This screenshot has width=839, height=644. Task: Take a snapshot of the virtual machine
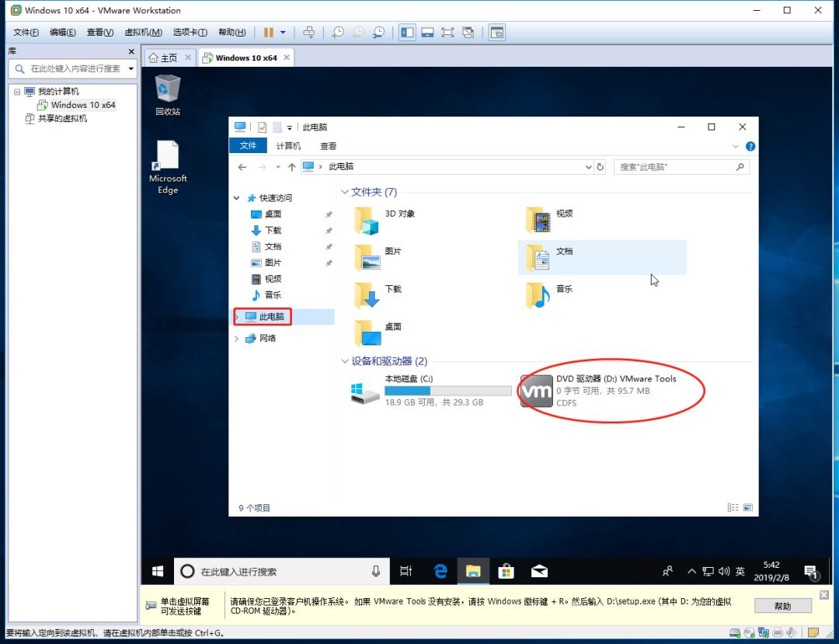(x=338, y=33)
